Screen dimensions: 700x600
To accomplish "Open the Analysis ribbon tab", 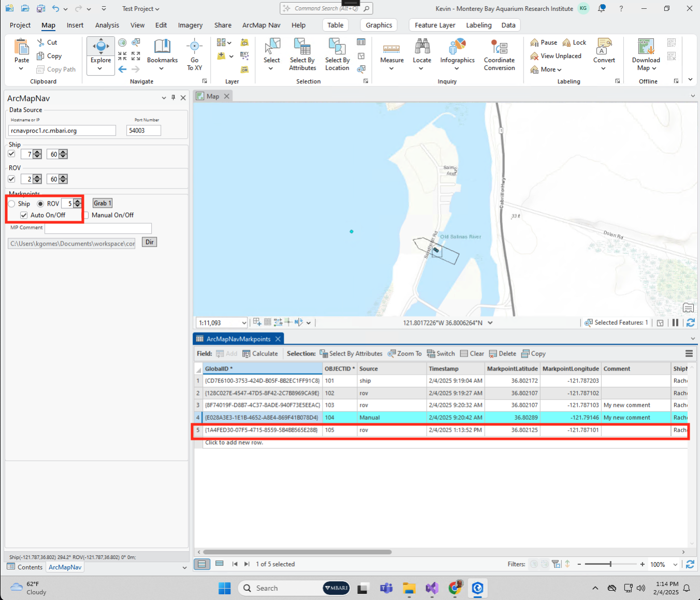I will [x=107, y=25].
